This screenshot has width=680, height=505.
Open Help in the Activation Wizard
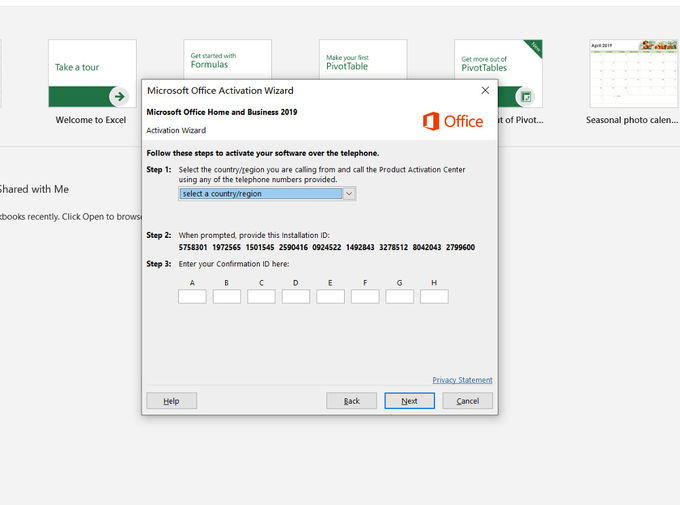(x=172, y=401)
